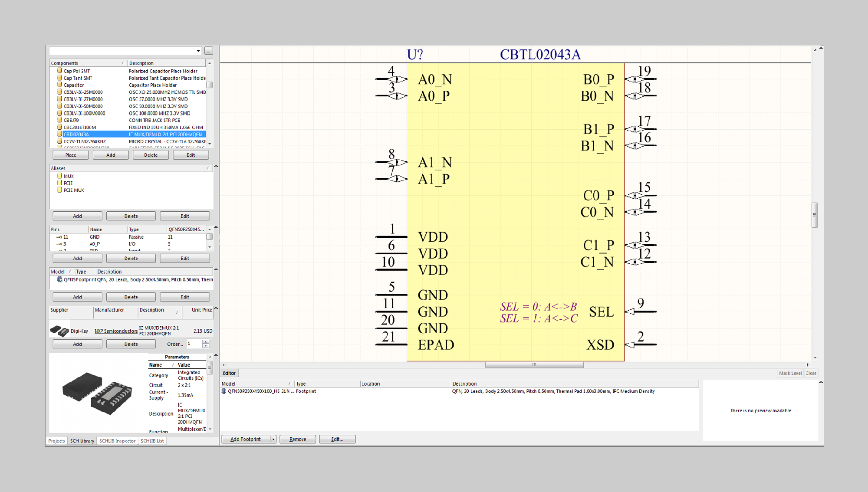Edit the selected pin
The image size is (868, 492).
point(185,258)
